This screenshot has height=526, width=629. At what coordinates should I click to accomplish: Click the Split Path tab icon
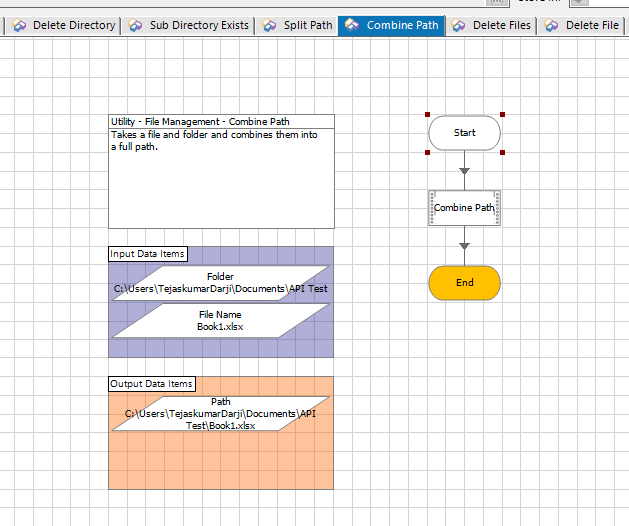(x=269, y=25)
